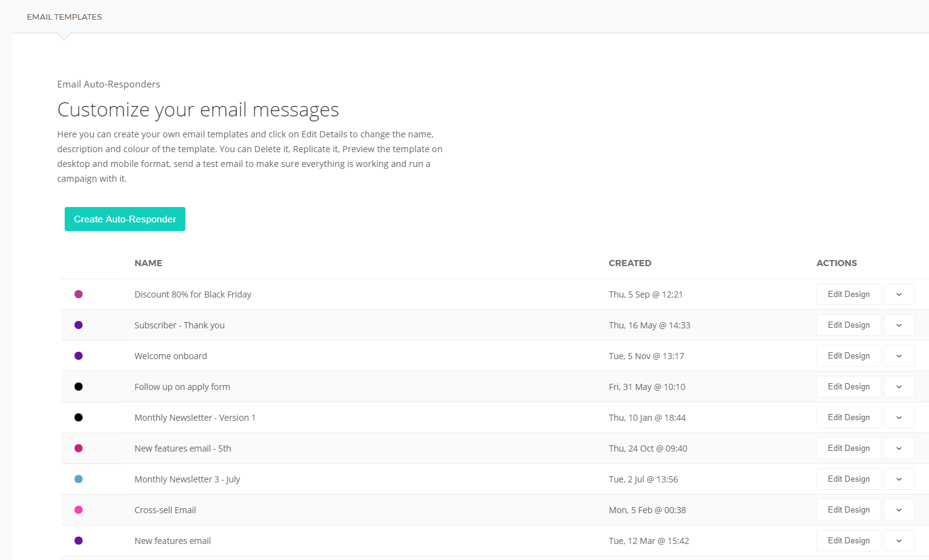Open Edit Design for Discount 80% for Black Friday
929x560 pixels.
(x=848, y=294)
